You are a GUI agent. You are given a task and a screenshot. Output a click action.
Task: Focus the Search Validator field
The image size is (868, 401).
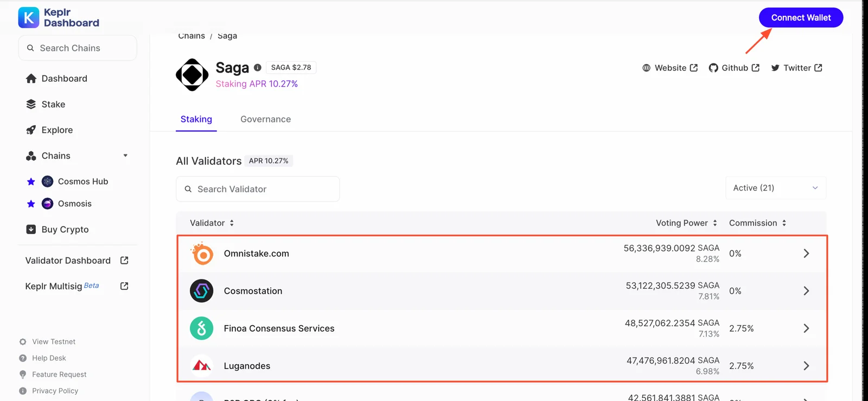[258, 189]
